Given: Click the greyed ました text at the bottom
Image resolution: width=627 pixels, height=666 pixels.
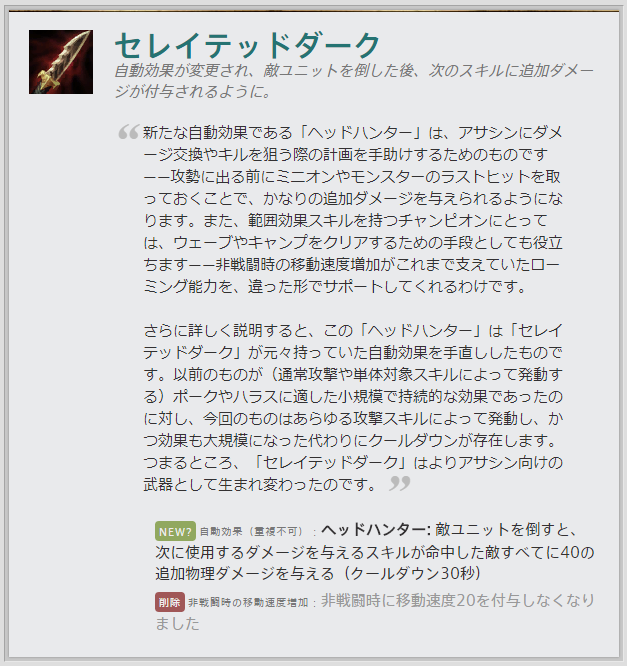Looking at the screenshot, I should click(177, 624).
